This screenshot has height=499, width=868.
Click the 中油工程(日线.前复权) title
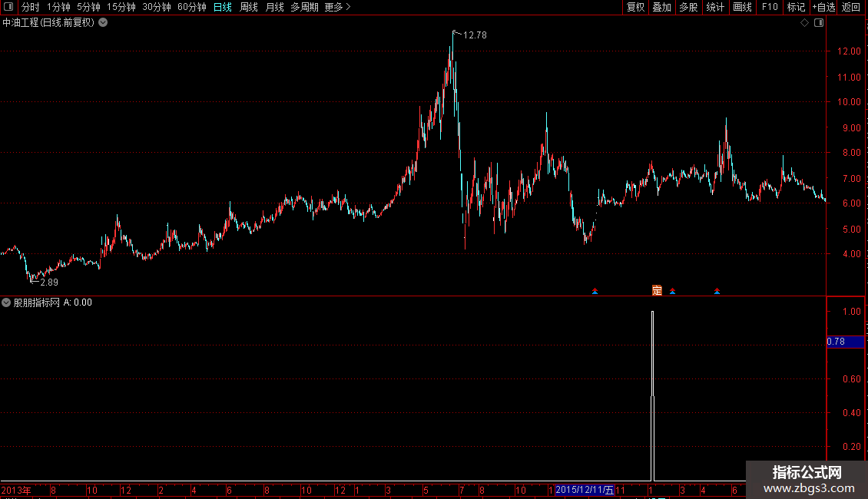tap(48, 23)
